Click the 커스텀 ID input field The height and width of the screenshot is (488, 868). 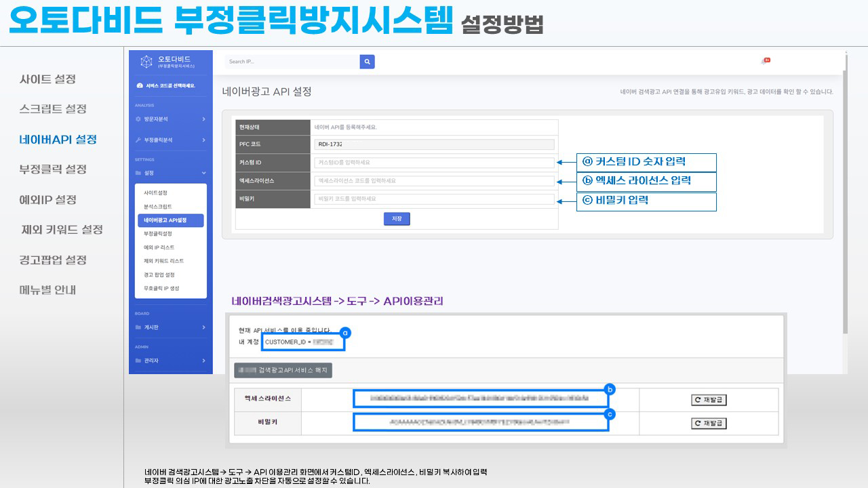coord(434,163)
